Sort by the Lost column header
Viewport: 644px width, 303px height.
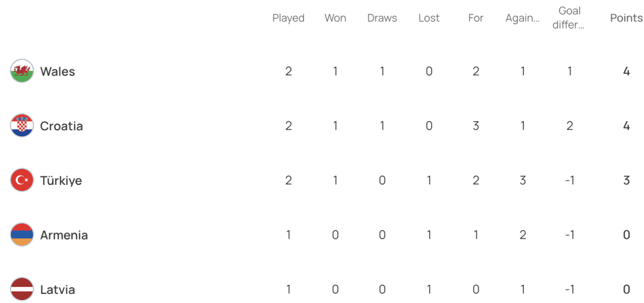click(x=429, y=18)
